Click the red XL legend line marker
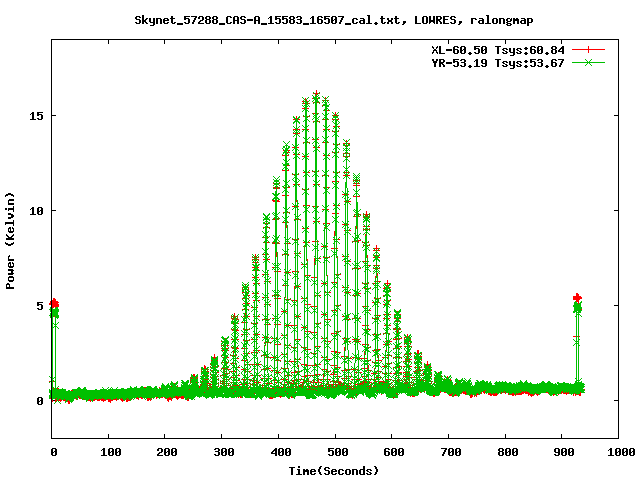Image resolution: width=640 pixels, height=480 pixels. [588, 50]
